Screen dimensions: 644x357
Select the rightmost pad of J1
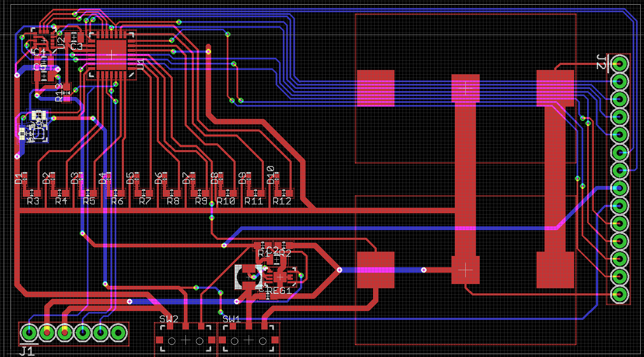click(118, 333)
